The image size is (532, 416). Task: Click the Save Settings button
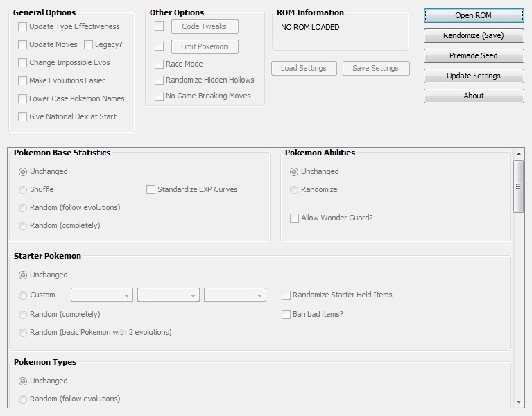375,68
